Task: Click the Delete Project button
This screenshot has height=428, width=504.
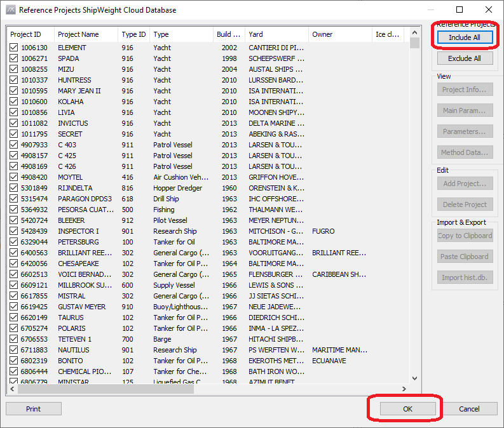Action: (x=465, y=204)
